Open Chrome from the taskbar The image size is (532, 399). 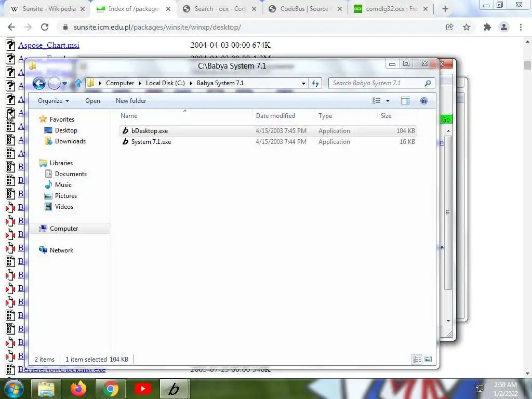[111, 389]
